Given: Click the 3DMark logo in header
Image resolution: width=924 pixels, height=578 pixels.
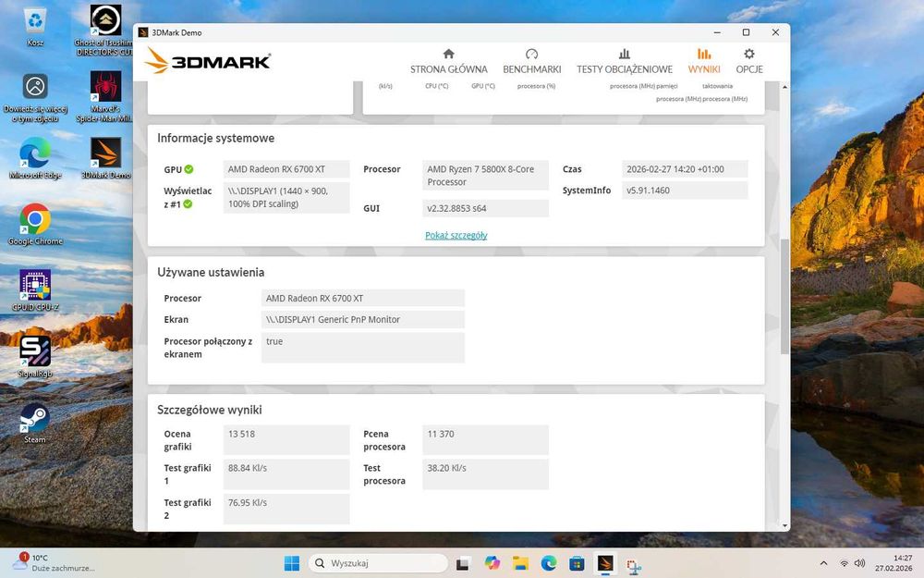Looking at the screenshot, I should [207, 60].
